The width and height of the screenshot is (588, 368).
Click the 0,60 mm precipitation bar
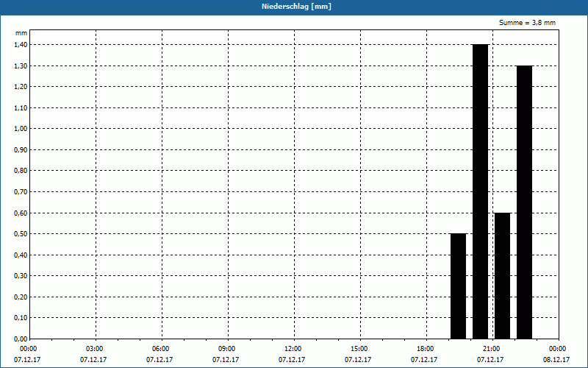502,275
